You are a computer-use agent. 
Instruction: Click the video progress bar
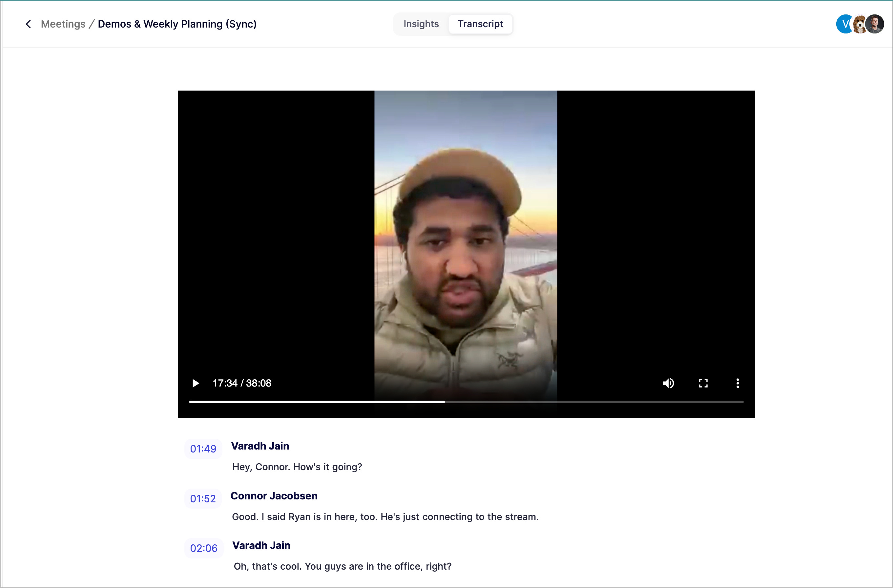point(466,402)
